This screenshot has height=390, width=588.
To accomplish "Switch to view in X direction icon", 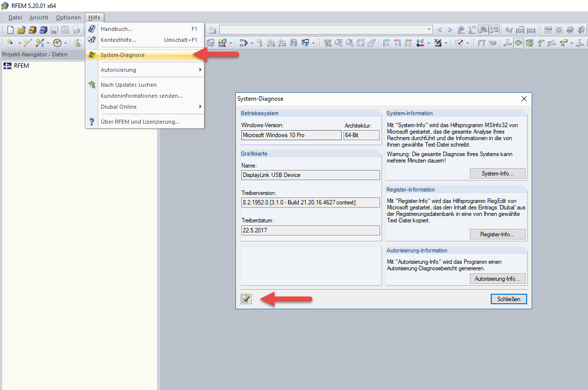I will [x=387, y=43].
